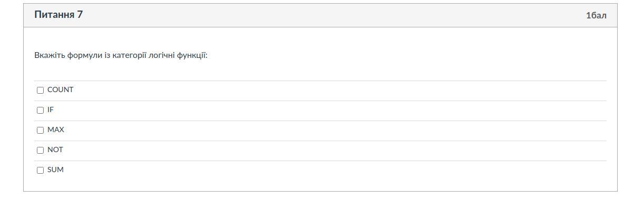Click the MAX answer label text
This screenshot has width=644, height=199.
point(56,130)
